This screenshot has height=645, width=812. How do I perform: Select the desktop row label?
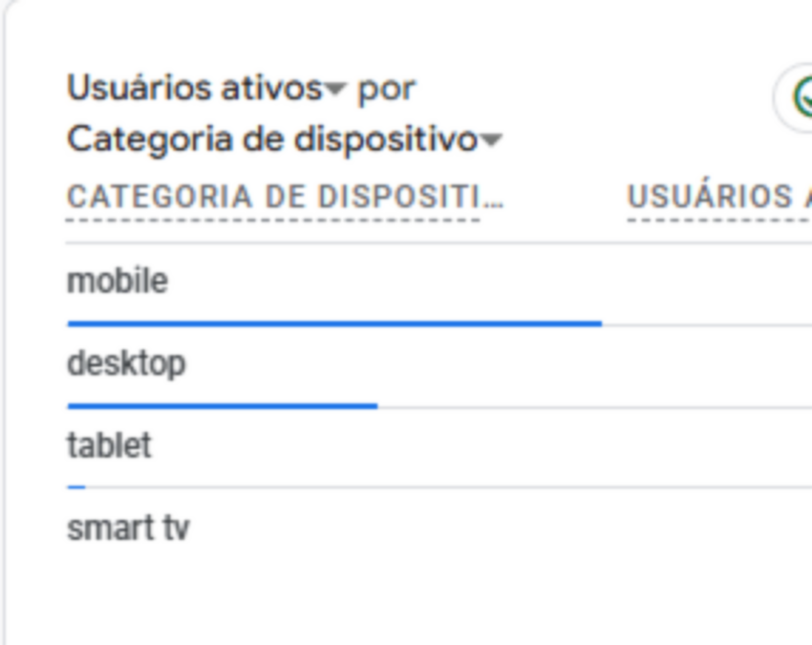point(126,363)
